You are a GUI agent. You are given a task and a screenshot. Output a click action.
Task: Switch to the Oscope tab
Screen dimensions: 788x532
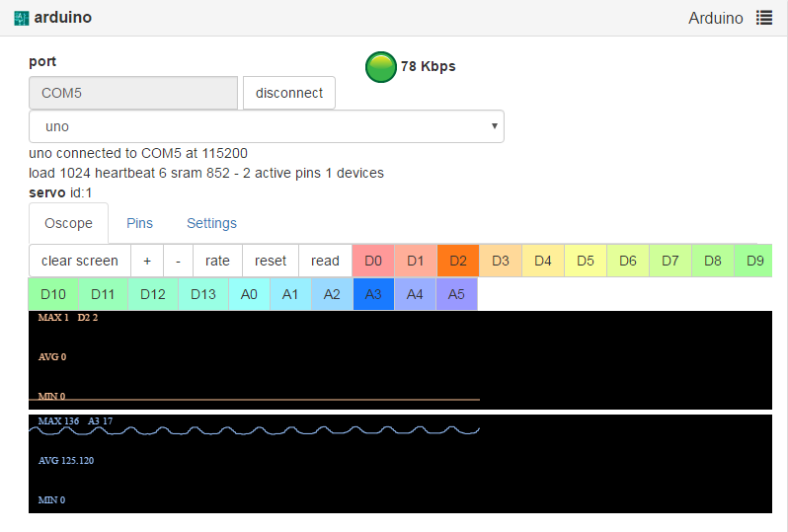pyautogui.click(x=68, y=223)
